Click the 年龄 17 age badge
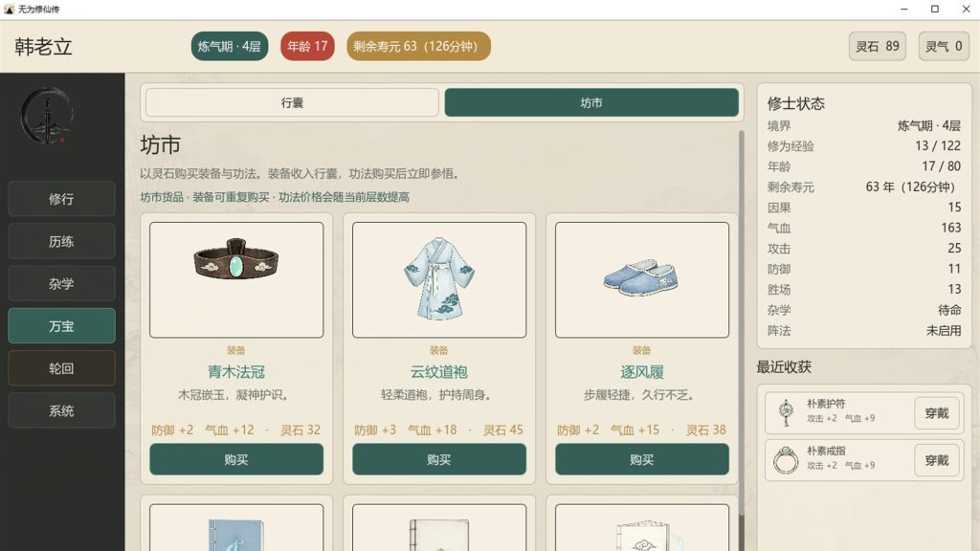The width and height of the screenshot is (980, 551). [307, 46]
